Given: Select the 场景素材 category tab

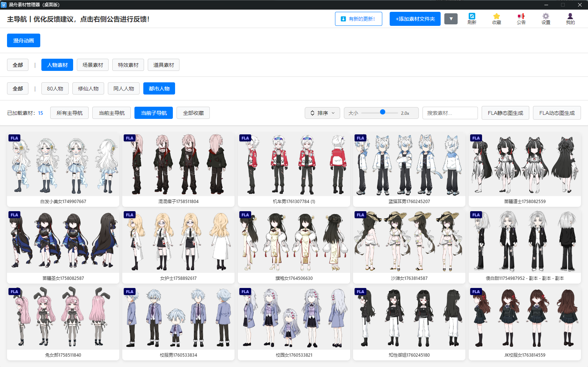Looking at the screenshot, I should pyautogui.click(x=93, y=65).
